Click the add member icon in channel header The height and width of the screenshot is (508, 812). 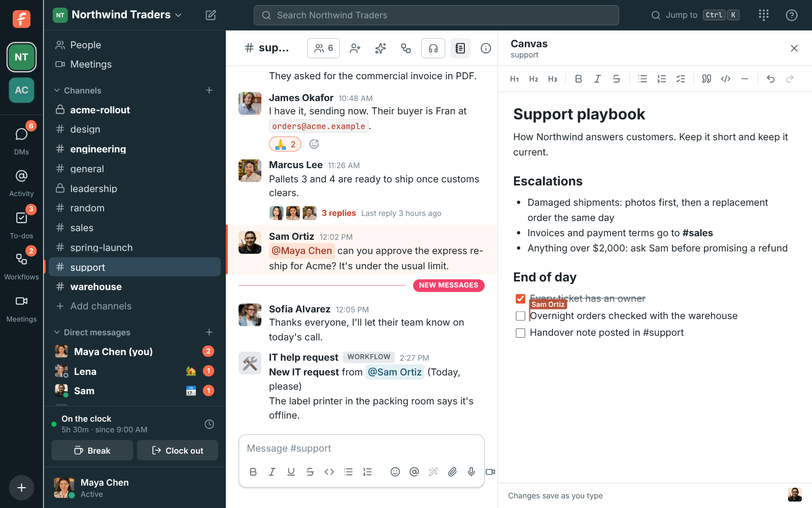[355, 48]
